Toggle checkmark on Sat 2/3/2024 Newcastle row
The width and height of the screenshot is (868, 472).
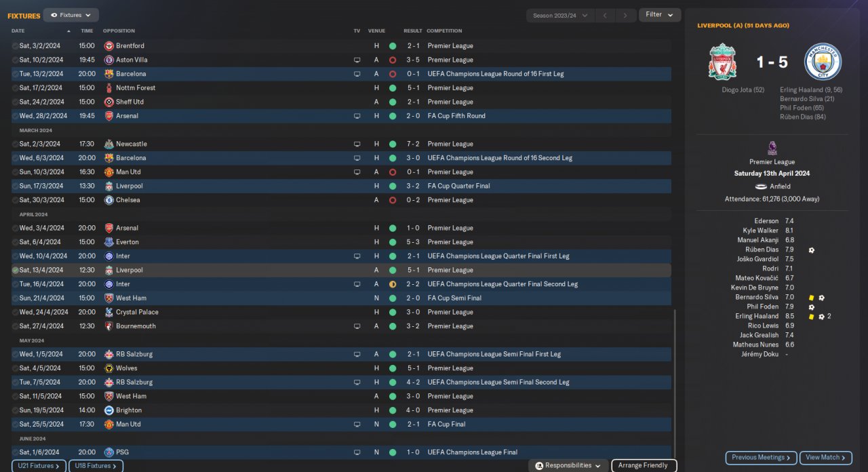(16, 144)
